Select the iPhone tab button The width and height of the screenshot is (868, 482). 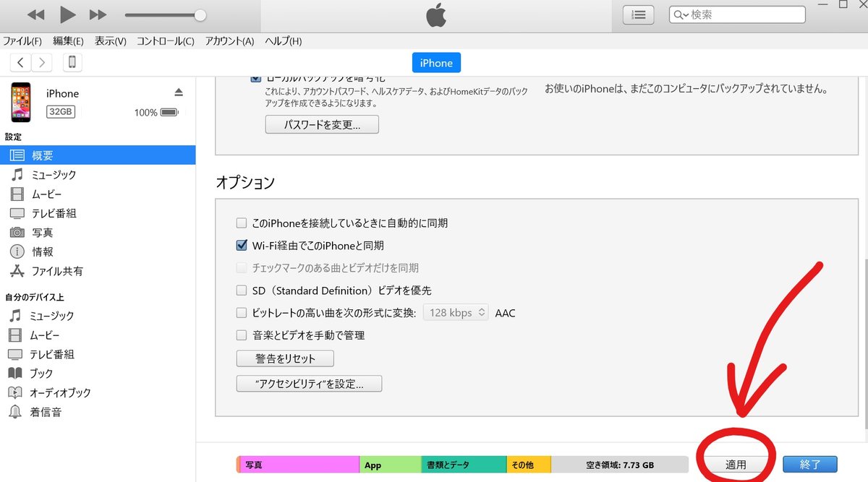pos(436,63)
